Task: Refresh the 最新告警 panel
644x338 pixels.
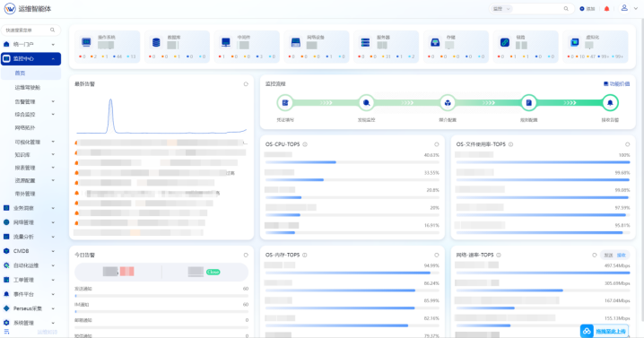Action: point(246,84)
